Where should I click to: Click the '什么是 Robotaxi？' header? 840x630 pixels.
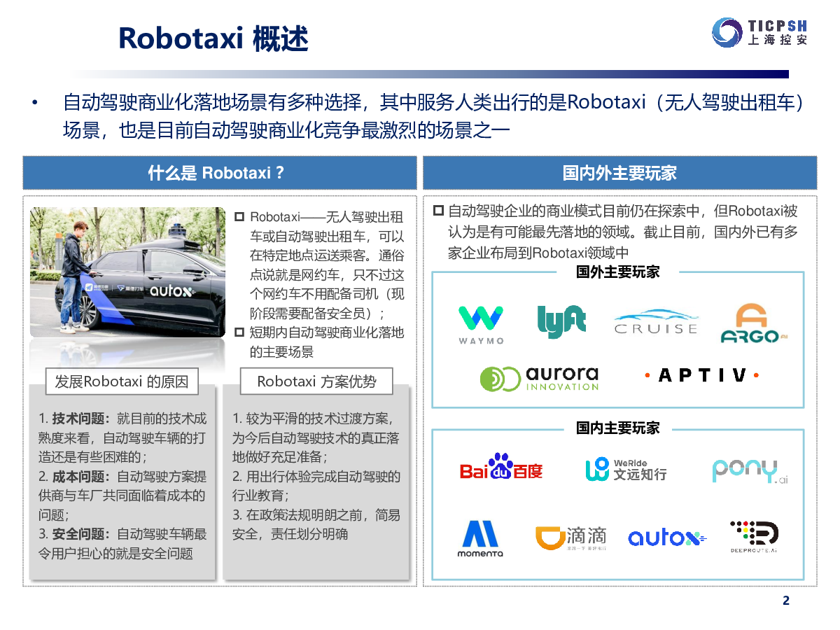[x=220, y=173]
